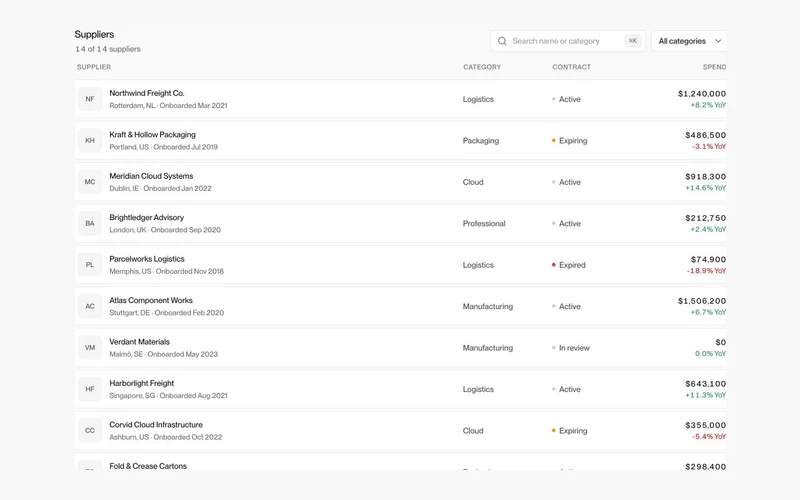Click Expired status for Parcelworks Logistics
Viewport: 800px width, 500px height.
[x=568, y=265]
